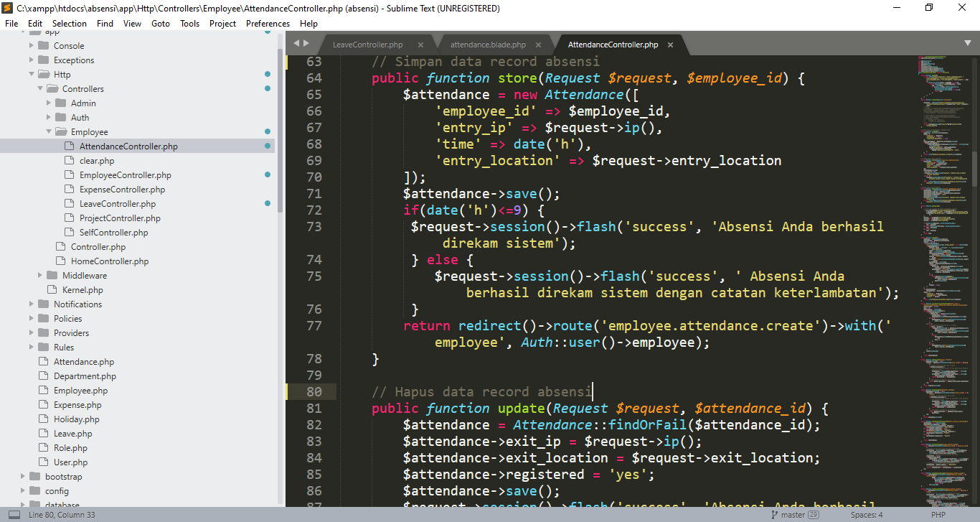This screenshot has width=980, height=522.
Task: Open EmployeeController.php from the sidebar
Action: point(125,174)
